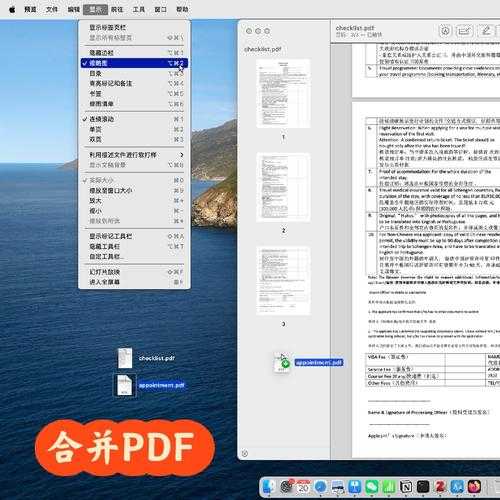The height and width of the screenshot is (500, 500).
Task: Select 目录 sidebar view option
Action: pyautogui.click(x=134, y=73)
